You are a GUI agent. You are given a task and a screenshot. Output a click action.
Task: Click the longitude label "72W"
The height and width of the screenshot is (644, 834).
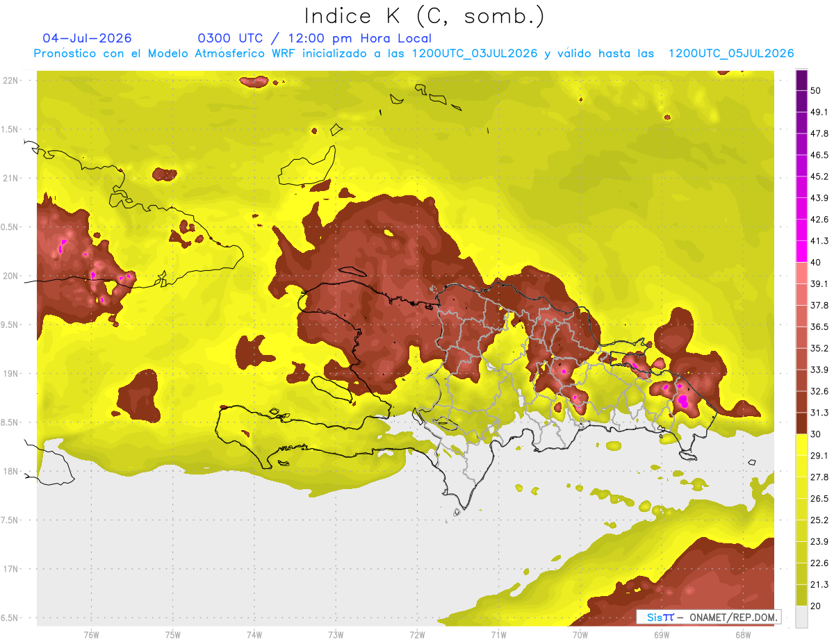point(417,634)
